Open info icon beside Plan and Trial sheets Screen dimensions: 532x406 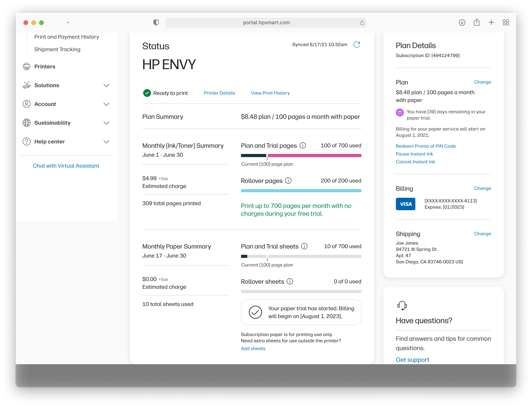304,246
